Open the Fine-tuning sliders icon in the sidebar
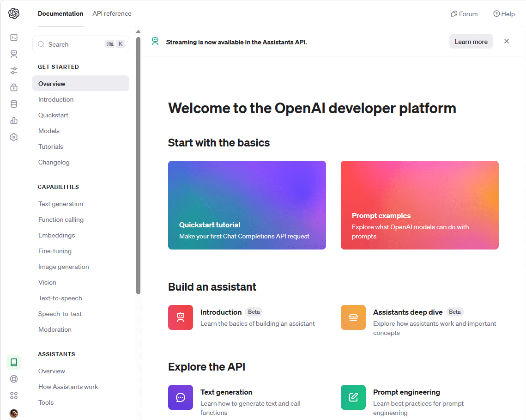The height and width of the screenshot is (420, 526). tap(14, 71)
